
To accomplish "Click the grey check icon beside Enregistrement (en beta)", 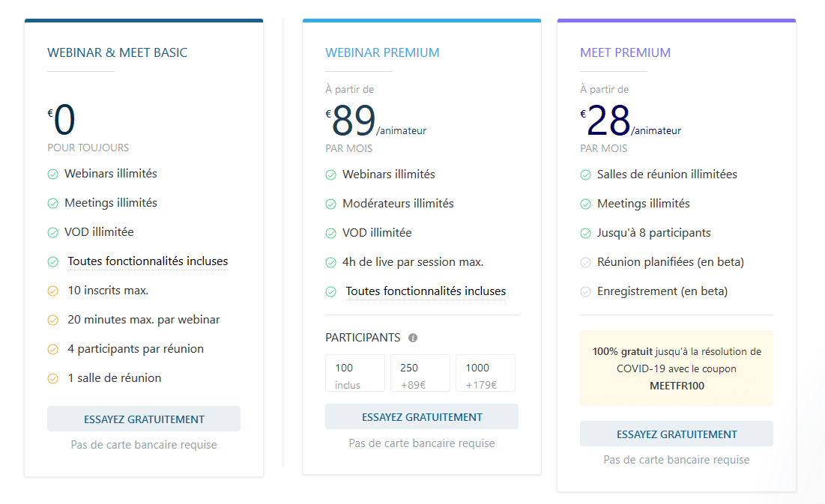I will click(586, 291).
